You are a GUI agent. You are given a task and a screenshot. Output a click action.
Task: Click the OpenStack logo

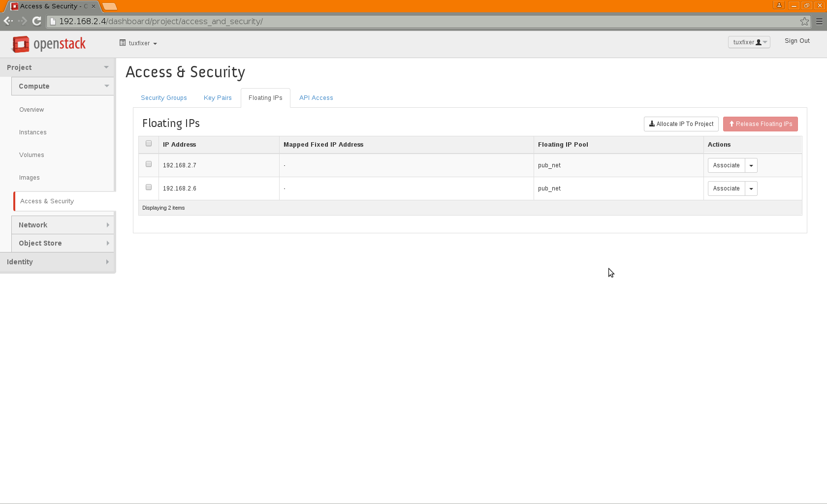point(49,44)
